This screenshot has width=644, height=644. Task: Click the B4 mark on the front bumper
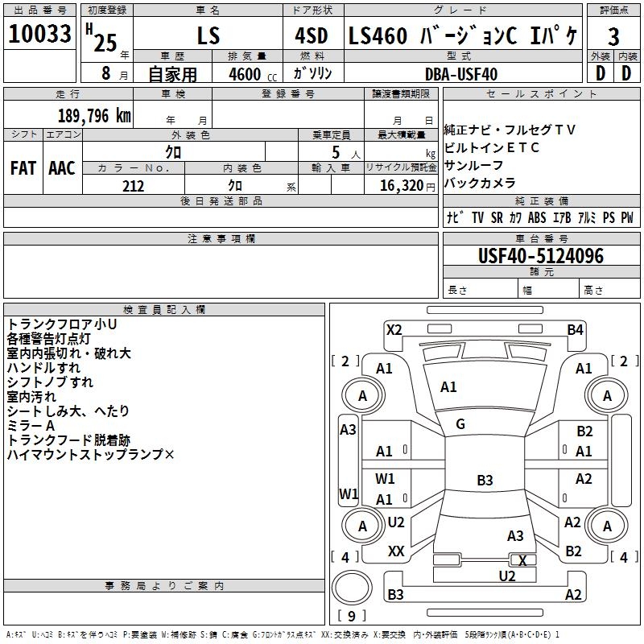point(575,330)
